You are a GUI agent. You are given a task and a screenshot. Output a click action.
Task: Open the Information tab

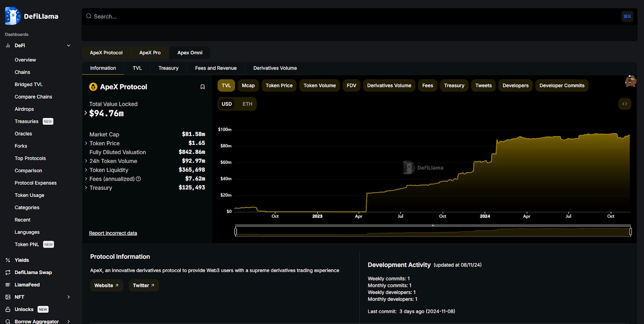[x=103, y=68]
